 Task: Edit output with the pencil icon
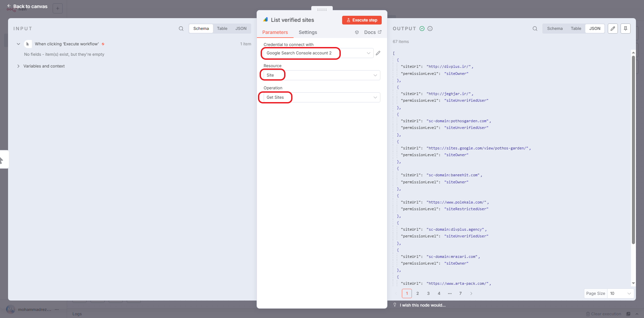613,29
